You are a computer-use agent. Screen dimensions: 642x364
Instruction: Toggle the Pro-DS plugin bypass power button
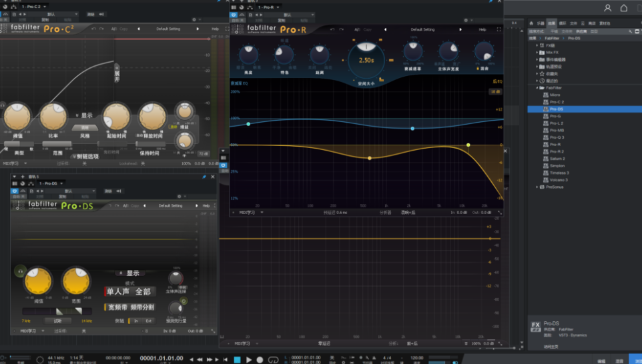[x=14, y=191]
